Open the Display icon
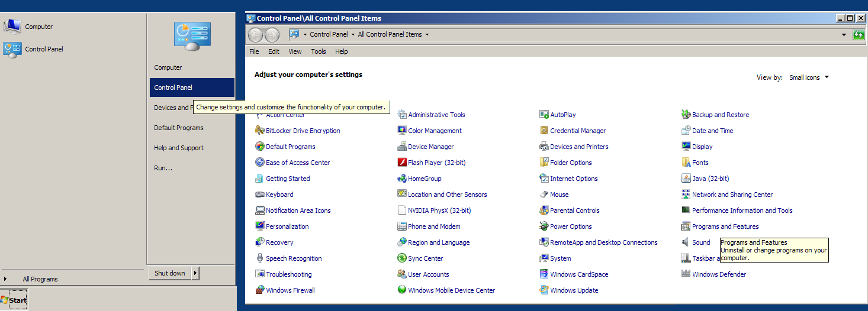 (686, 147)
